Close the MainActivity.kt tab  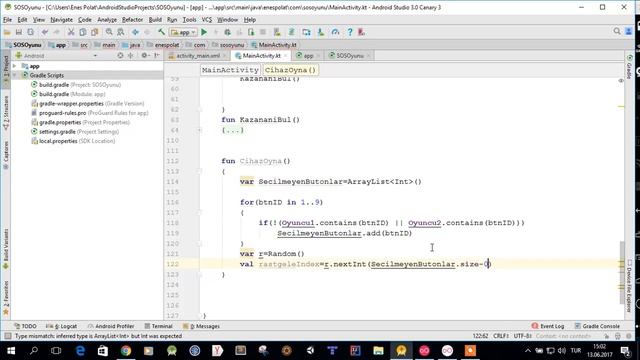coord(285,56)
